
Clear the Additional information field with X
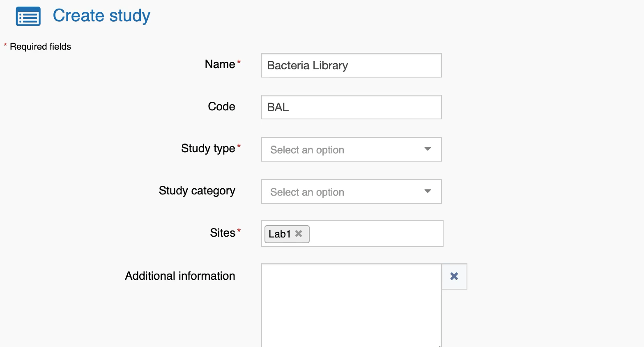(x=454, y=276)
